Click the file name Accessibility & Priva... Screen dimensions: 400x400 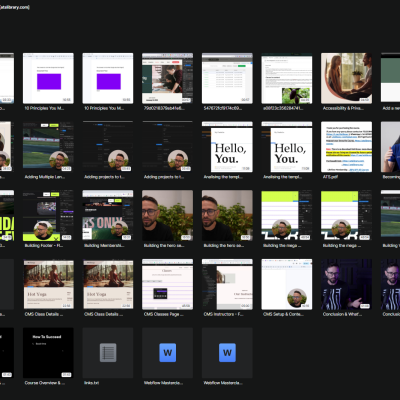[x=343, y=108]
